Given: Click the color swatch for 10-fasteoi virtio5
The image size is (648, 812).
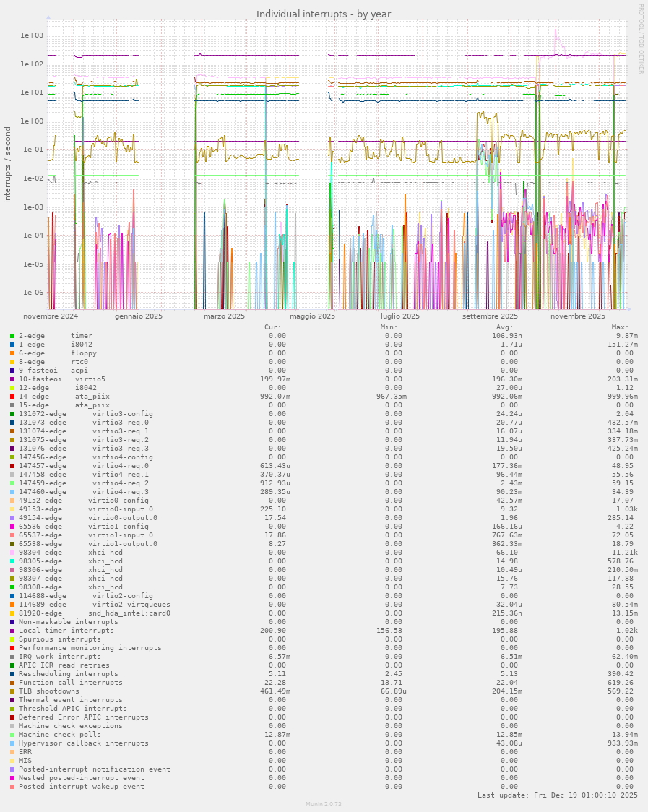Looking at the screenshot, I should 12,379.
